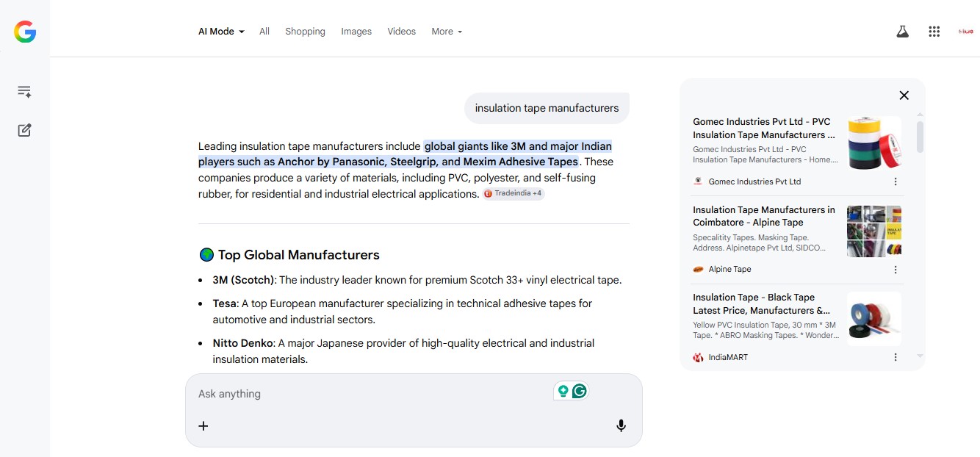
Task: Click the Gomec Industries tape thumbnail
Action: click(x=874, y=143)
